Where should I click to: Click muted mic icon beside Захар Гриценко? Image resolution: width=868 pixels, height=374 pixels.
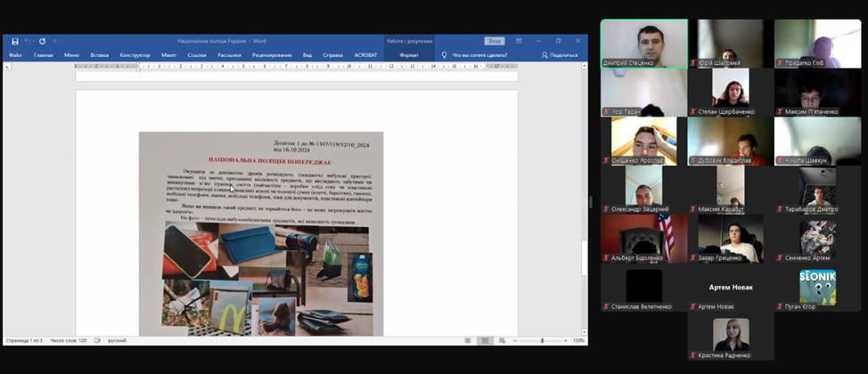click(693, 258)
